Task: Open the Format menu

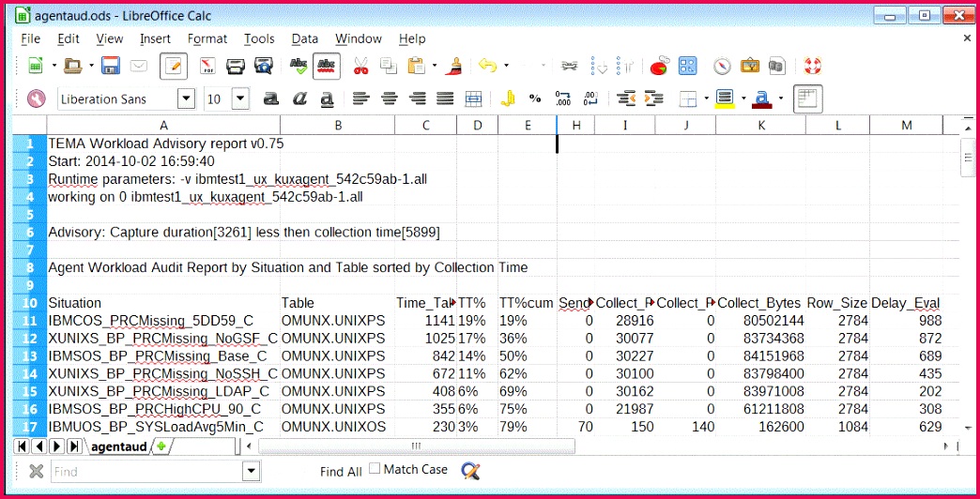Action: click(207, 38)
